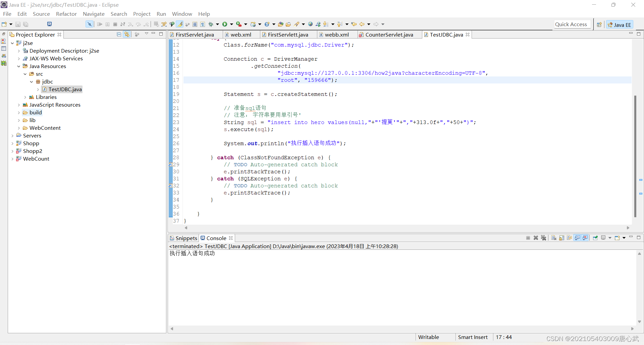Switch to FirstServlet.java tab
This screenshot has height=345, width=644.
pos(195,35)
